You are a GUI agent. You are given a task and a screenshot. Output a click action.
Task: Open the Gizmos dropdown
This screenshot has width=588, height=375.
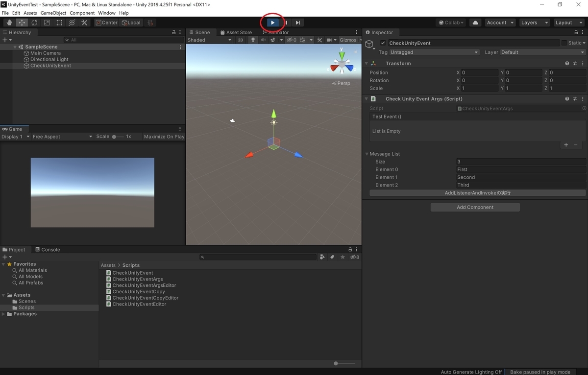click(350, 40)
